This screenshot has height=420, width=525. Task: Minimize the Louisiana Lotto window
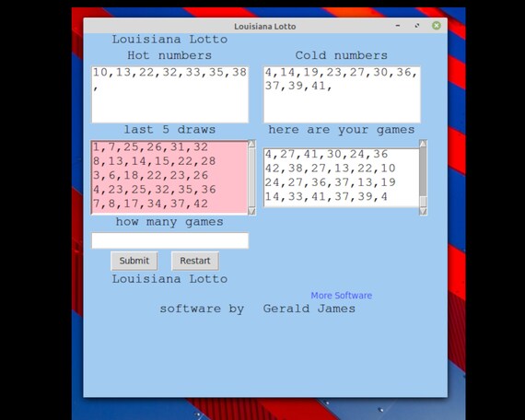398,26
